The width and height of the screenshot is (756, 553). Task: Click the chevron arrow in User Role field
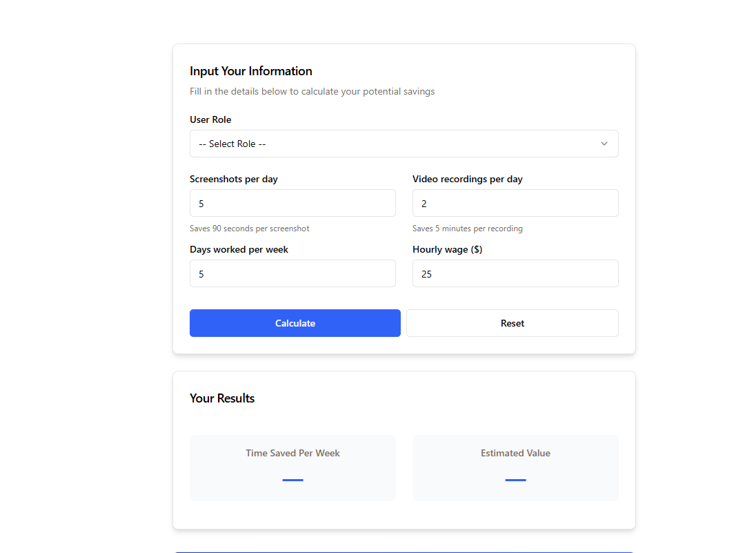tap(604, 144)
